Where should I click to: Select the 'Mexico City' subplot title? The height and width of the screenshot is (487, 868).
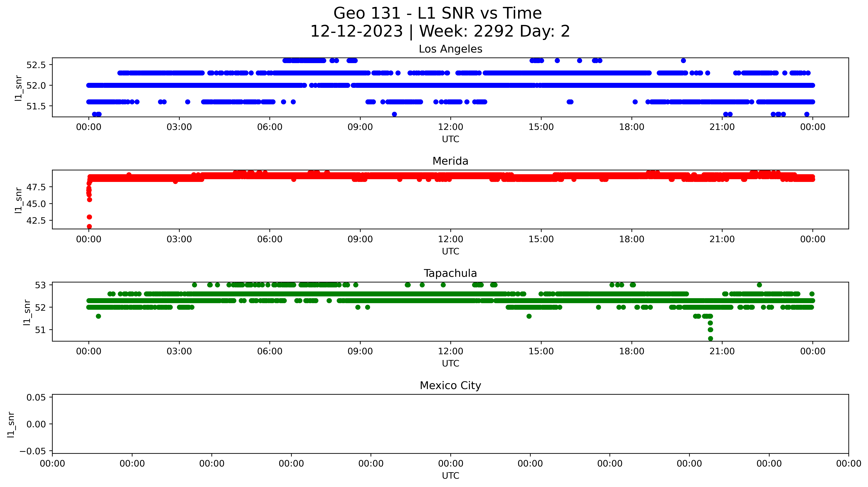click(451, 386)
